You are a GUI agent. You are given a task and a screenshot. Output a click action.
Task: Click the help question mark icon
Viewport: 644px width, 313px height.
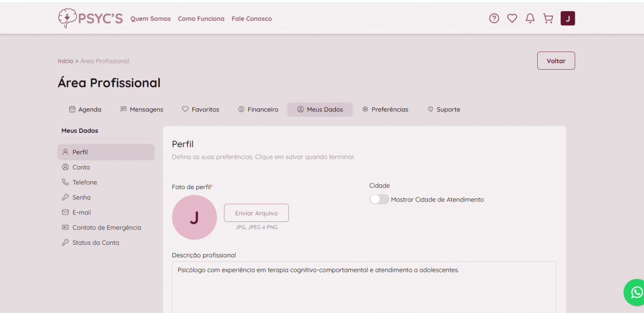[x=494, y=19]
